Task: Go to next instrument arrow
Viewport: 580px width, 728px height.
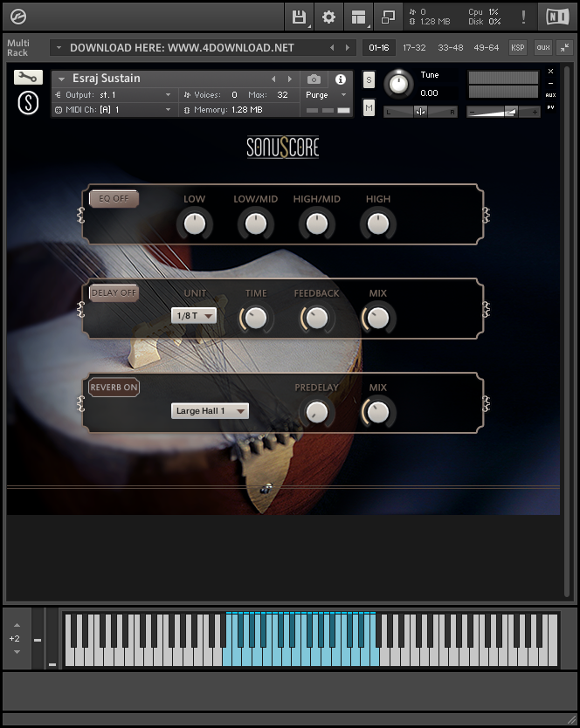Action: 289,79
